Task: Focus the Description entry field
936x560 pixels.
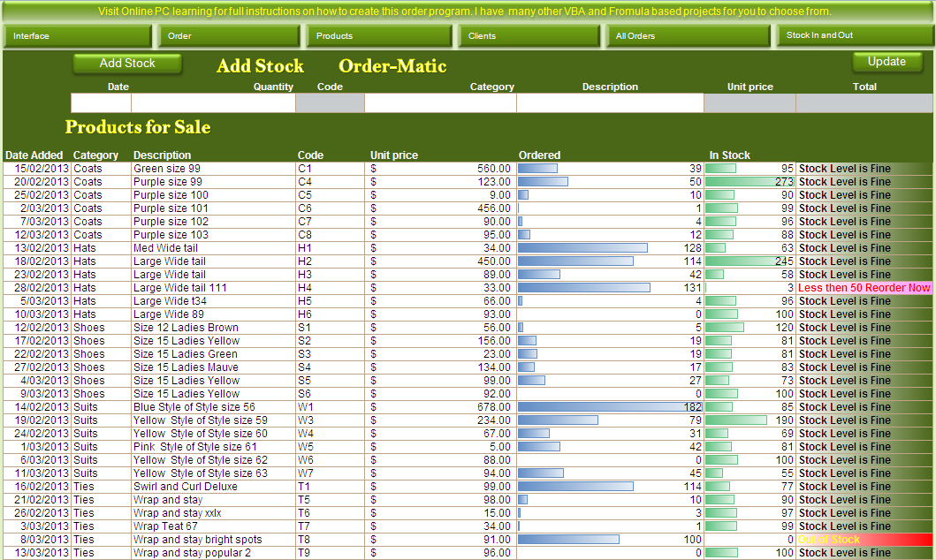Action: click(610, 103)
